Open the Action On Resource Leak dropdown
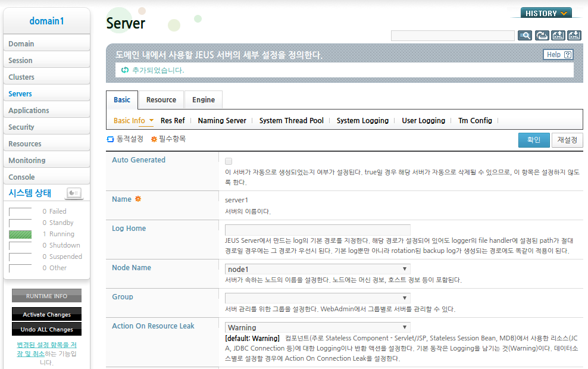This screenshot has width=588, height=369. (318, 327)
